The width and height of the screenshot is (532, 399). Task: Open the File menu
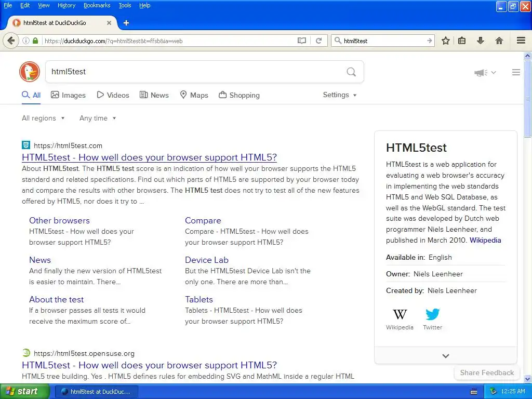pos(8,5)
